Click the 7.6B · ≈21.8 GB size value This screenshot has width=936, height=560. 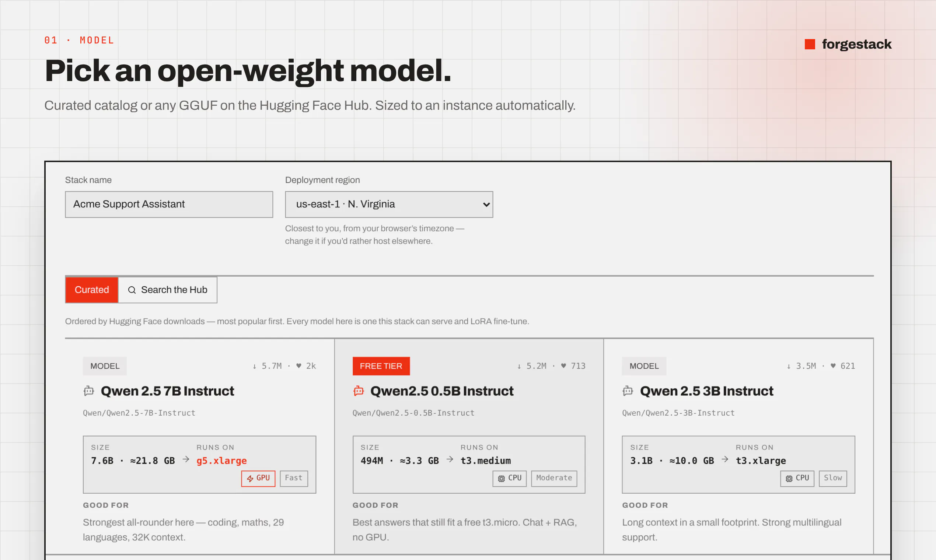(133, 461)
